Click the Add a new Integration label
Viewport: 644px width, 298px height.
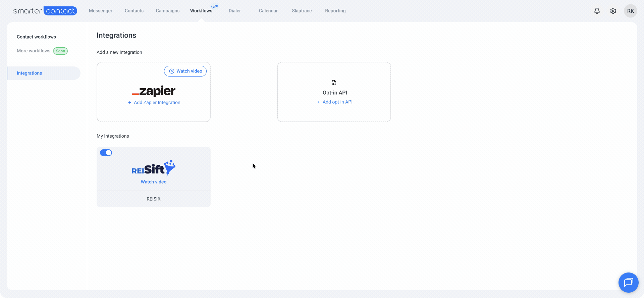click(119, 52)
